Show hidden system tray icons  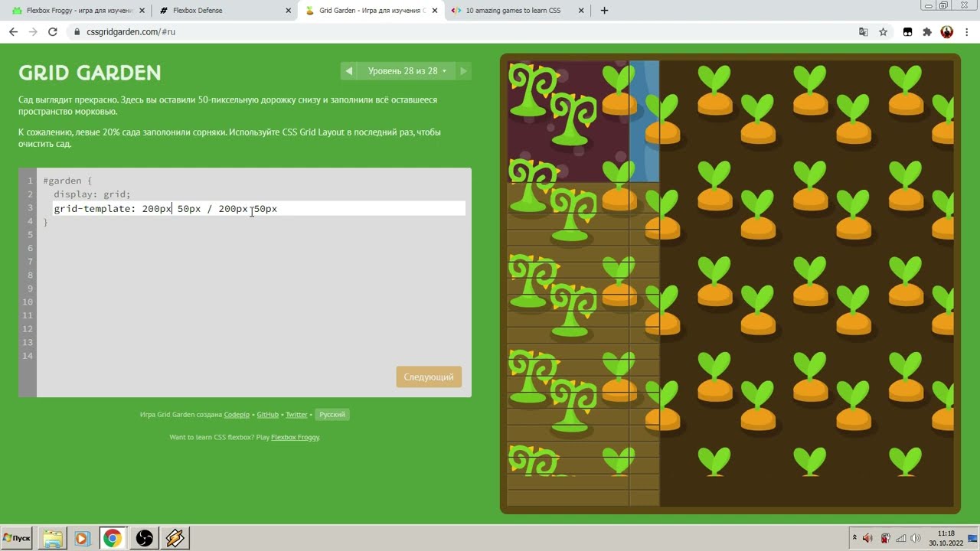point(854,538)
